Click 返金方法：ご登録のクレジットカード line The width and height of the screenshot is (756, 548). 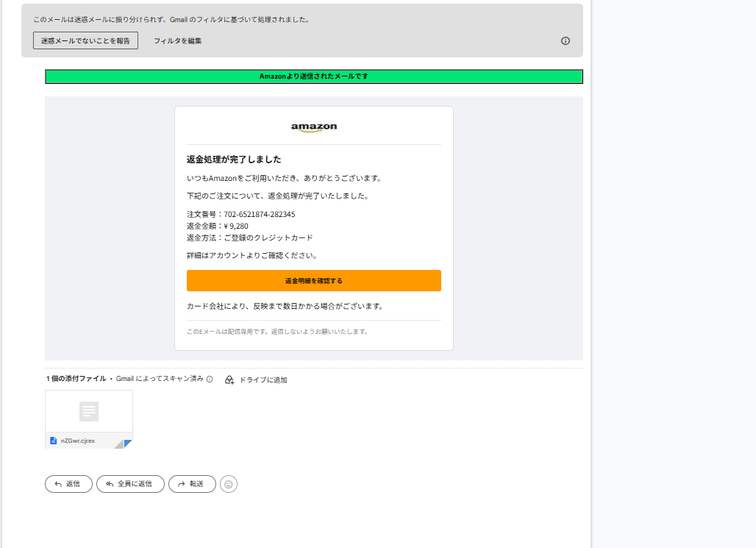(250, 238)
